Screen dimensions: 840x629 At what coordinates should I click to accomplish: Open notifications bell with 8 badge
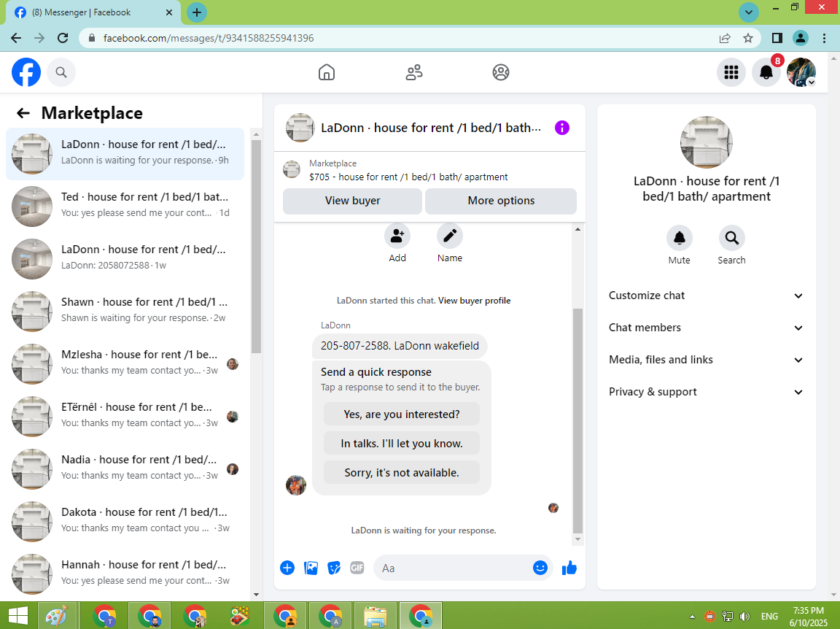tap(766, 72)
